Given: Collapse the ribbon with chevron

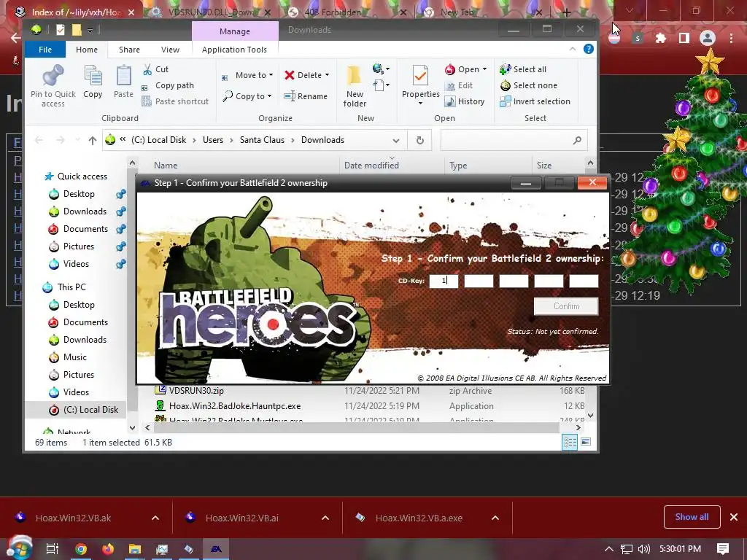Looking at the screenshot, I should 573,49.
